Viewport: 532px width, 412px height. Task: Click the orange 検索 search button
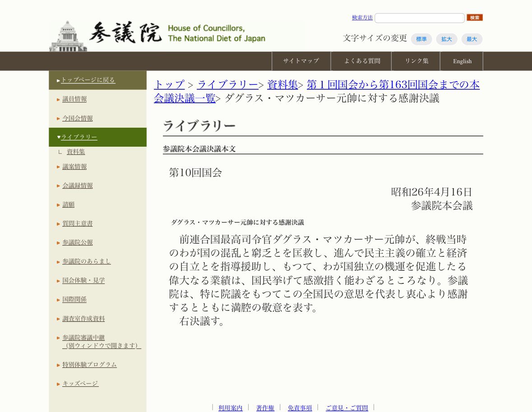474,18
